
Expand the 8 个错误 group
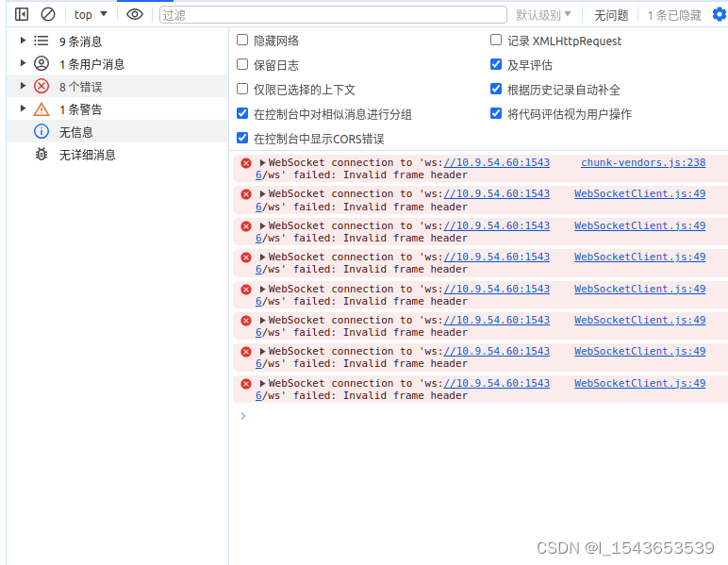coord(23,86)
